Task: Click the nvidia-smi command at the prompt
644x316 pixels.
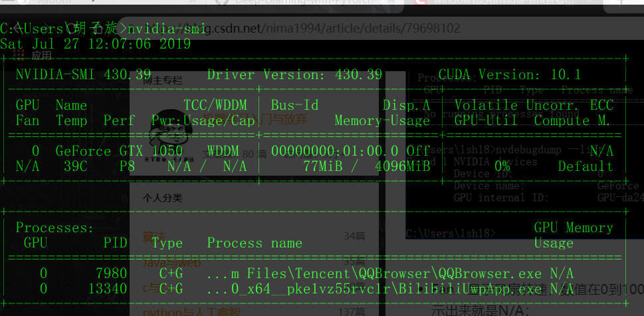Action: pyautogui.click(x=167, y=29)
